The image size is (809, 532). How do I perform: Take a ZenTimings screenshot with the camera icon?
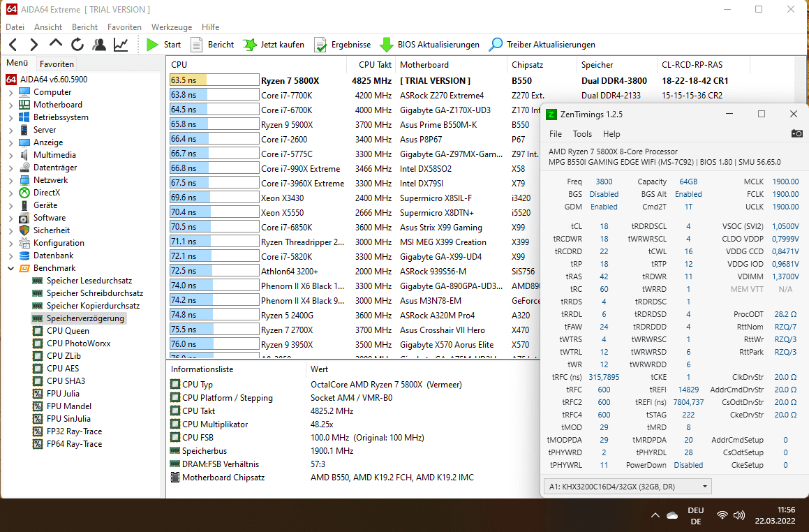(x=796, y=133)
